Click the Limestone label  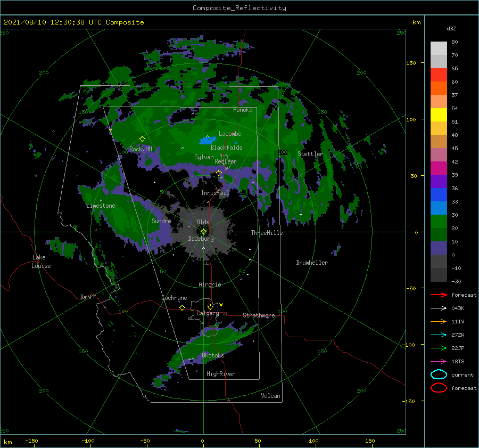101,206
